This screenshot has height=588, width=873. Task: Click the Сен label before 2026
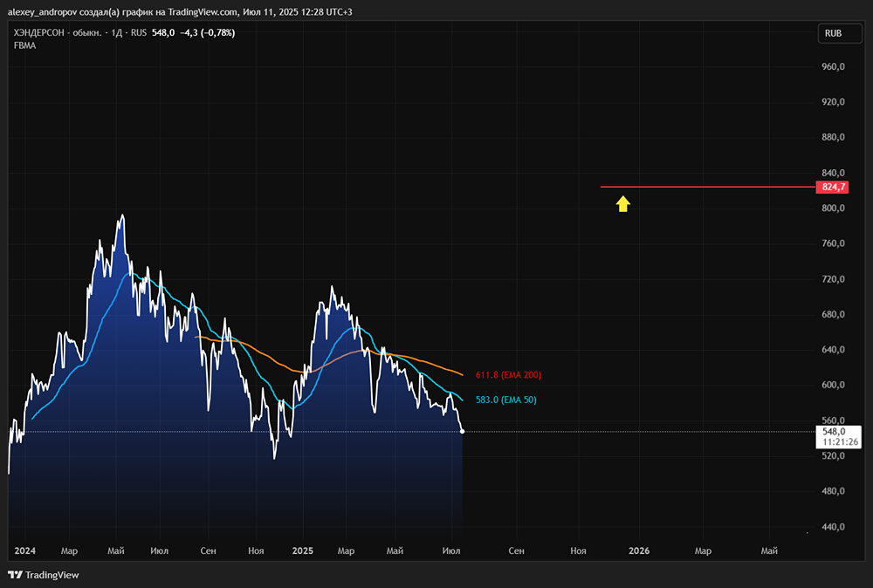516,550
